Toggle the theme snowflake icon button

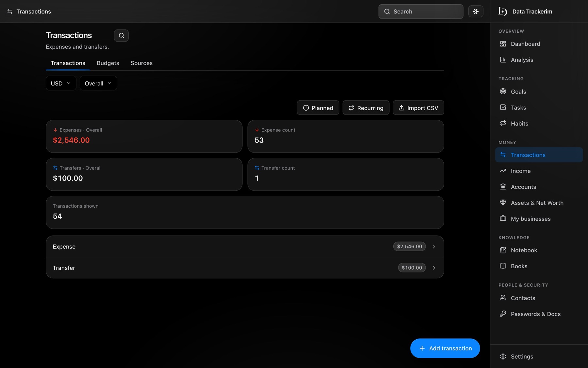point(475,11)
